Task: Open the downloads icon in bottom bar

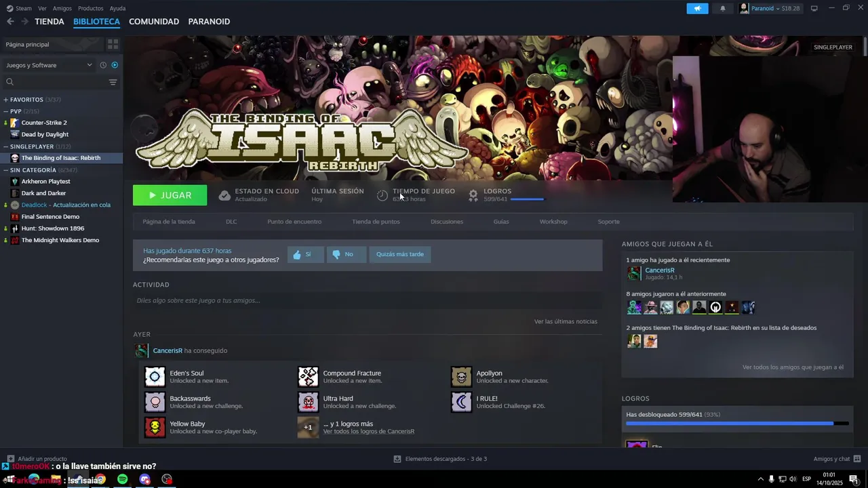Action: [397, 459]
